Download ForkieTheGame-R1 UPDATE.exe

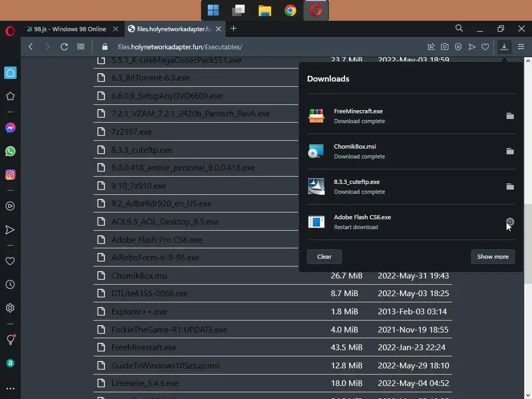(169, 329)
